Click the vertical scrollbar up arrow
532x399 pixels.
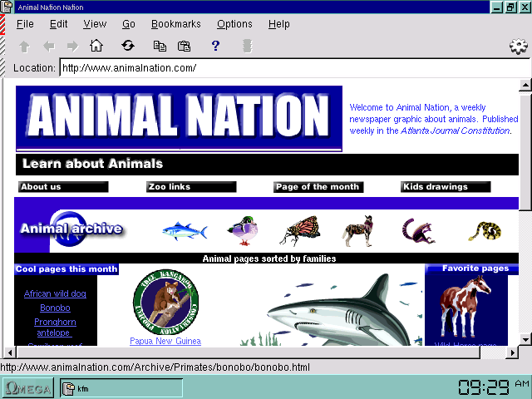coord(525,85)
